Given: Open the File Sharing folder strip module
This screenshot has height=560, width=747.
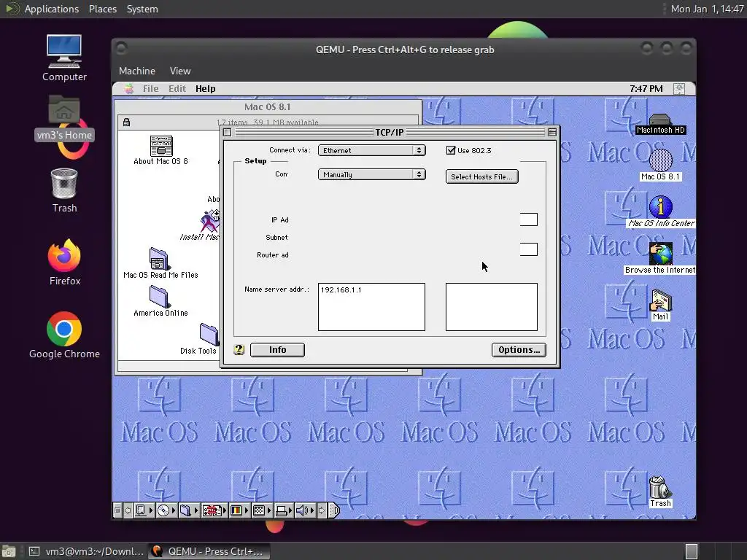Looking at the screenshot, I should click(188, 510).
